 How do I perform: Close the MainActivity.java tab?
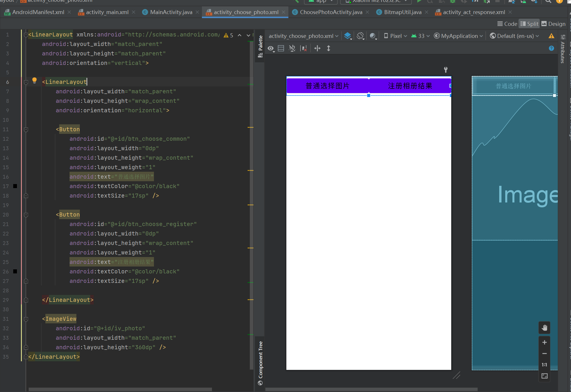[x=197, y=12]
